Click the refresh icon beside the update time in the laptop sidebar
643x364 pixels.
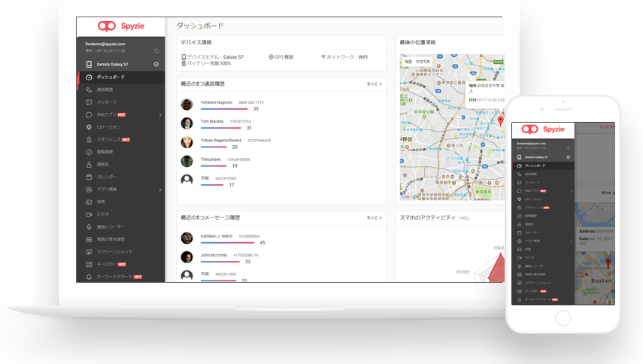click(x=156, y=51)
